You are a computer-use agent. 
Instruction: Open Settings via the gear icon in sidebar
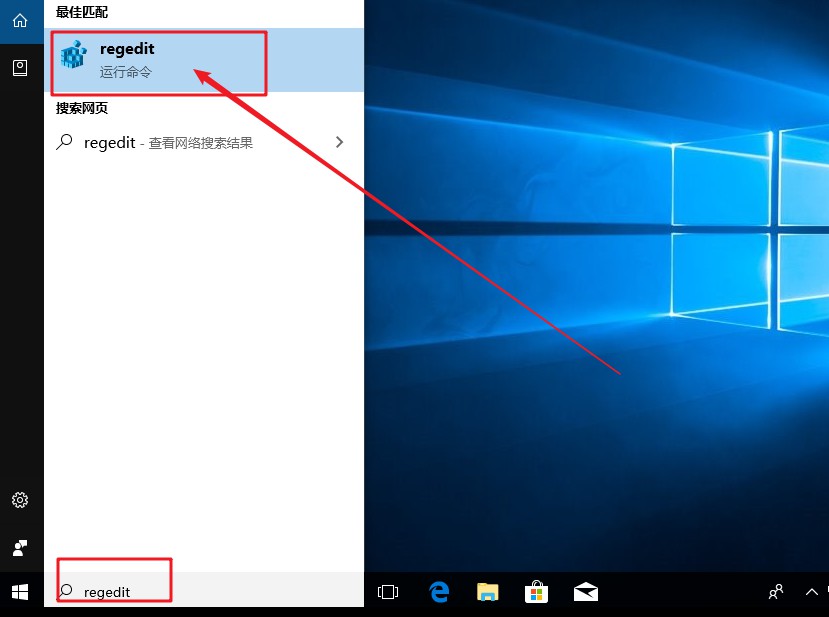(x=21, y=500)
